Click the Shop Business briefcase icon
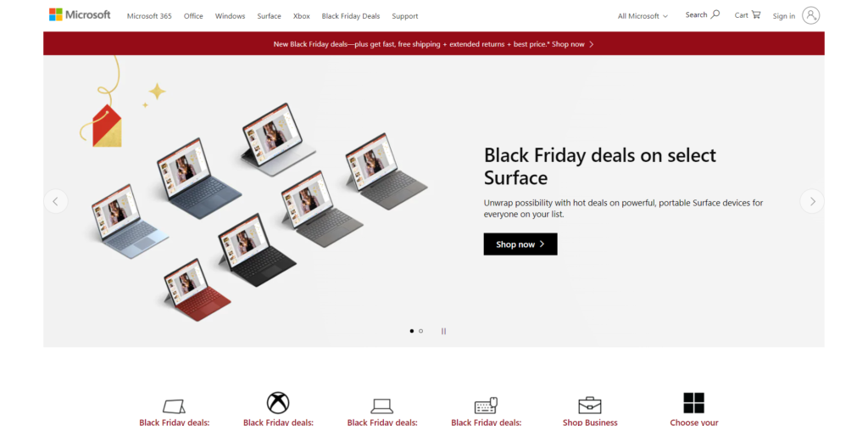The width and height of the screenshot is (868, 426). click(x=590, y=405)
